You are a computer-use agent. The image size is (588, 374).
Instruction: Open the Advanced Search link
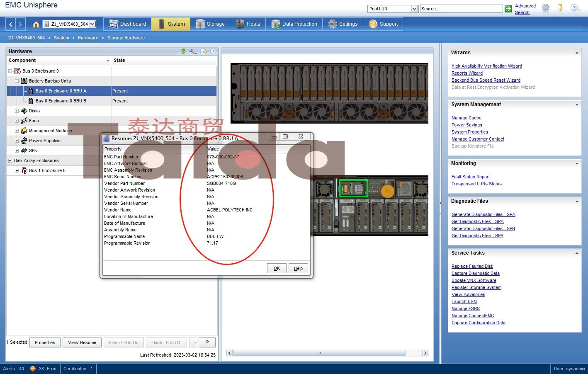point(525,9)
